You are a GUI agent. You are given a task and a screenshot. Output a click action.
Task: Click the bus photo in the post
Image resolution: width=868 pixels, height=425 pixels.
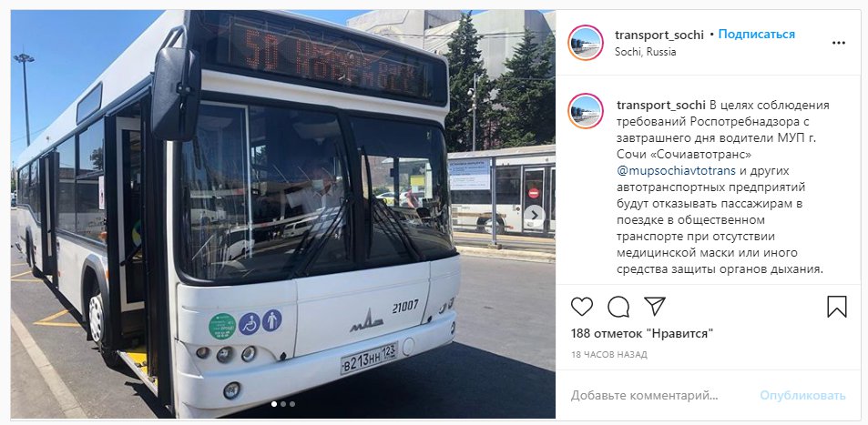[283, 214]
